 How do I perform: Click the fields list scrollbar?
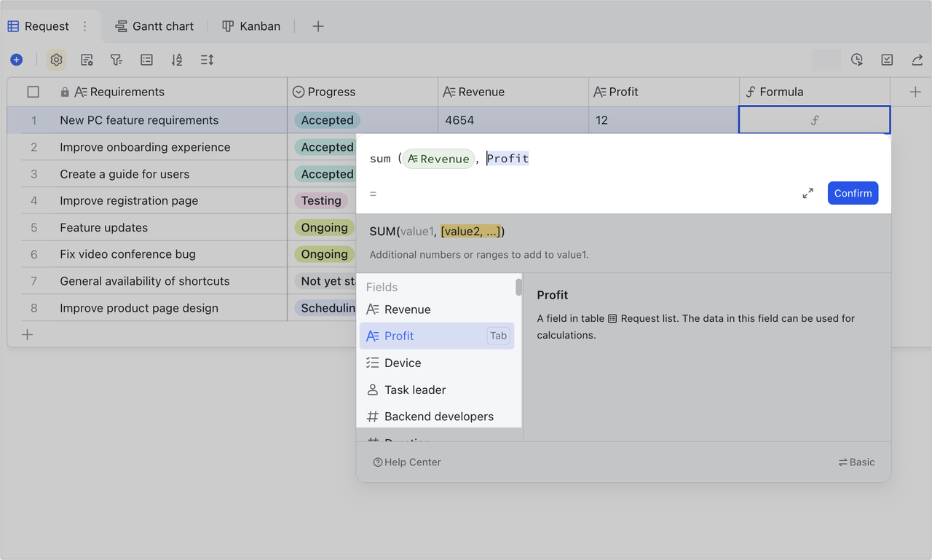518,288
